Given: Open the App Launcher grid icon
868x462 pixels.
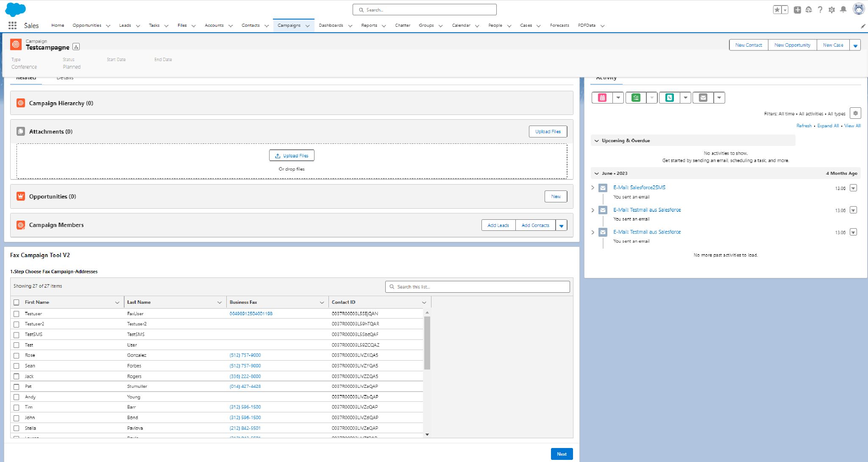Looking at the screenshot, I should pyautogui.click(x=12, y=25).
